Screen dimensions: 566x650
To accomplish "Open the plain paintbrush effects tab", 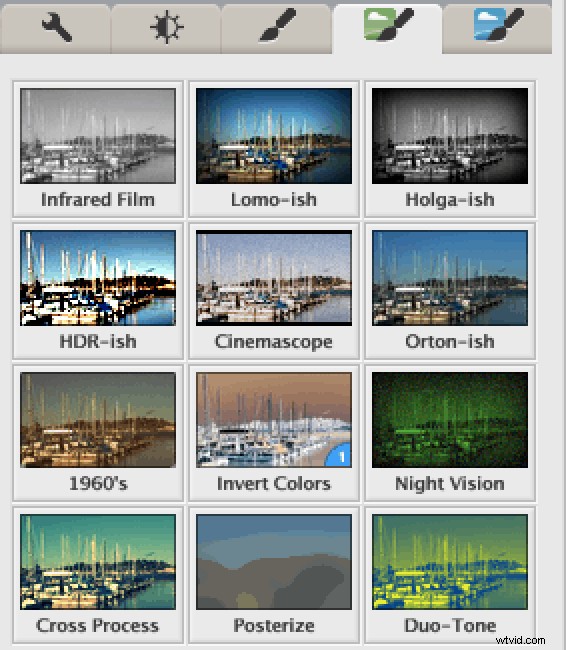I will [x=277, y=28].
